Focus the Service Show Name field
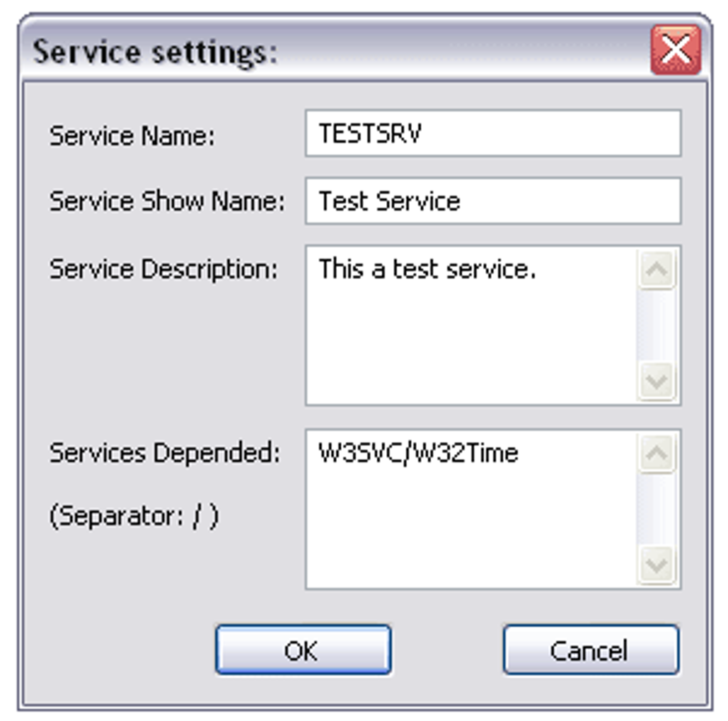This screenshot has width=728, height=721. [x=492, y=201]
